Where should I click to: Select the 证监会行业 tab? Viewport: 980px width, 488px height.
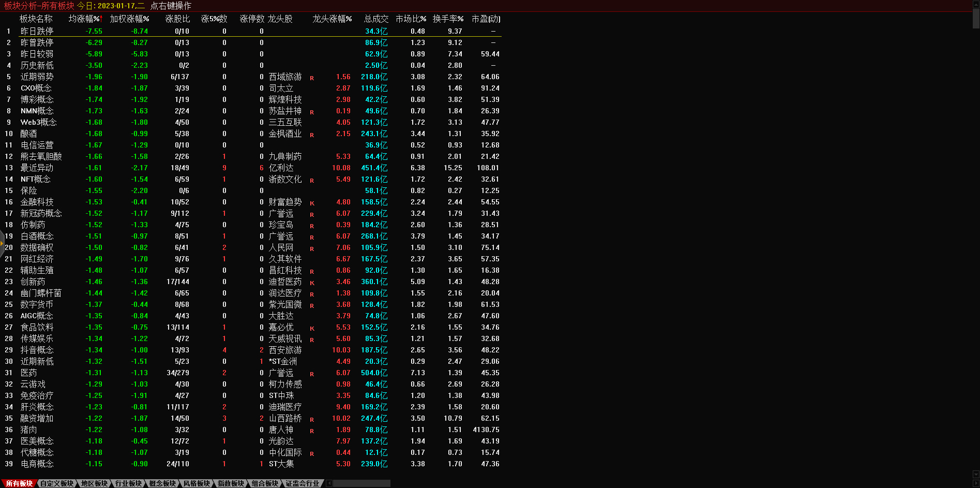(303, 483)
